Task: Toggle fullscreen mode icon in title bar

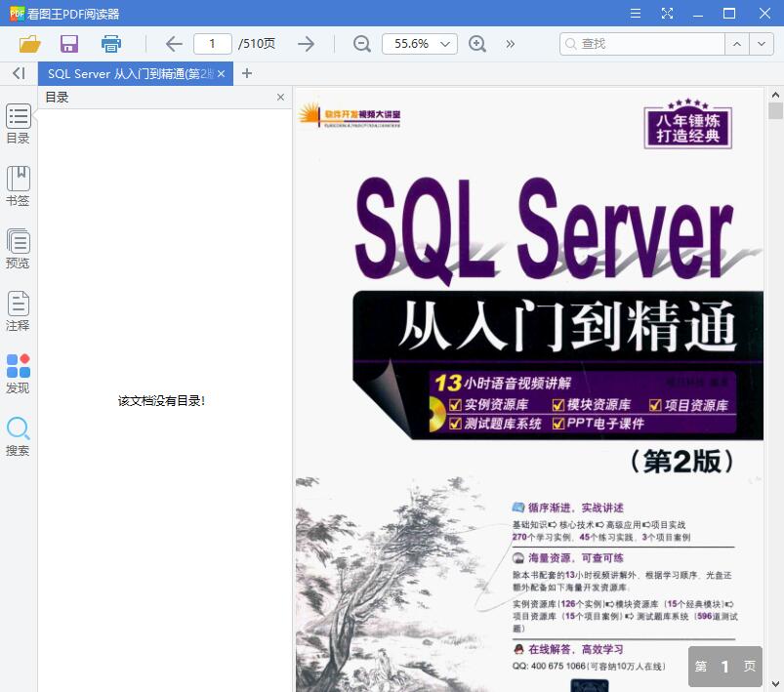Action: 667,14
